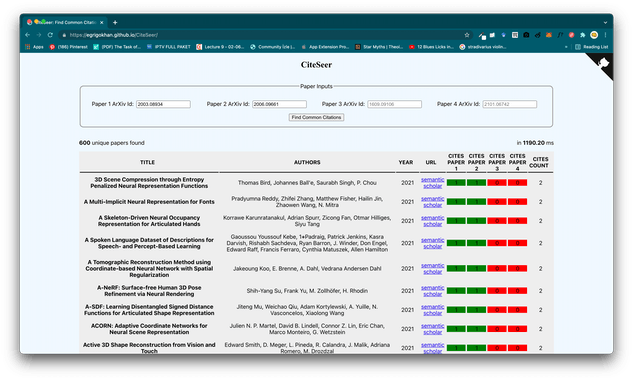Open the red circular extension icon

pos(571,35)
